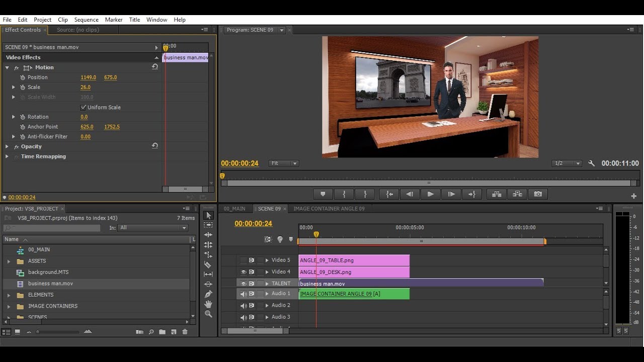Select the Track Select tool
The image size is (644, 362).
[208, 225]
